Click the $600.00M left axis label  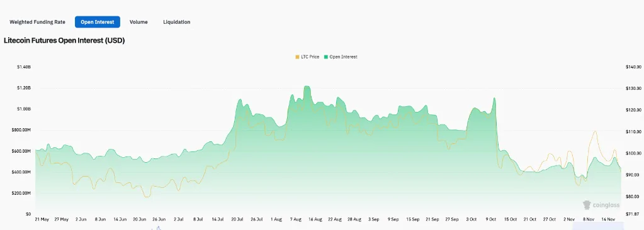tap(21, 151)
